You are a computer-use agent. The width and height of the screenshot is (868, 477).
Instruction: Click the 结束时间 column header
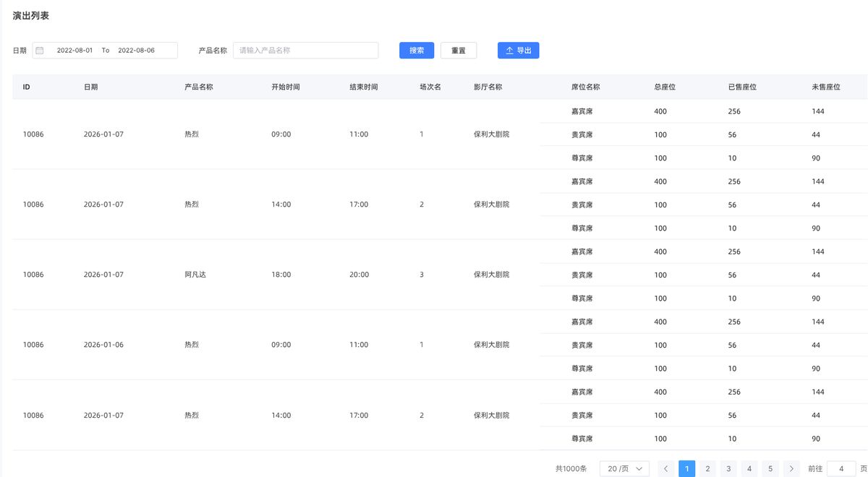(x=364, y=87)
